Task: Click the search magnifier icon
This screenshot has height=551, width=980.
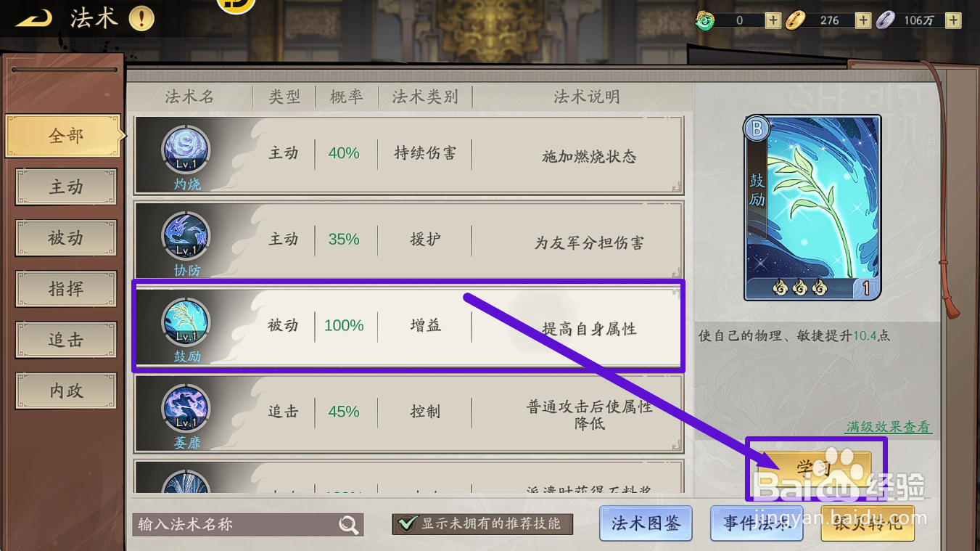Action: pos(349,525)
